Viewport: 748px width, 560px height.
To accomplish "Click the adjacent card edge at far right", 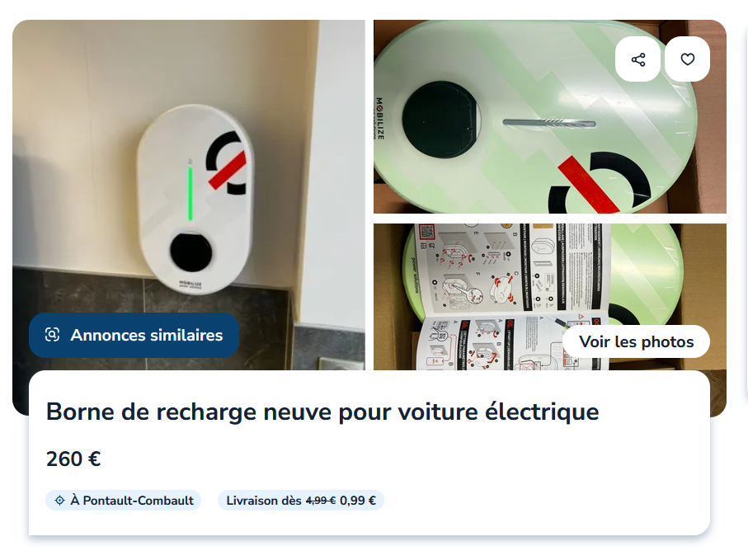I will pos(746,214).
